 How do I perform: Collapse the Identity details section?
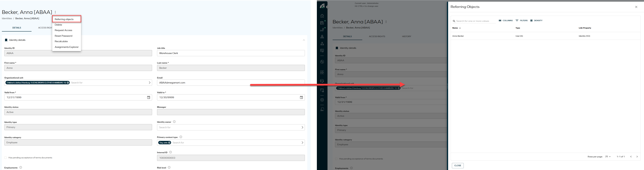pos(304,40)
